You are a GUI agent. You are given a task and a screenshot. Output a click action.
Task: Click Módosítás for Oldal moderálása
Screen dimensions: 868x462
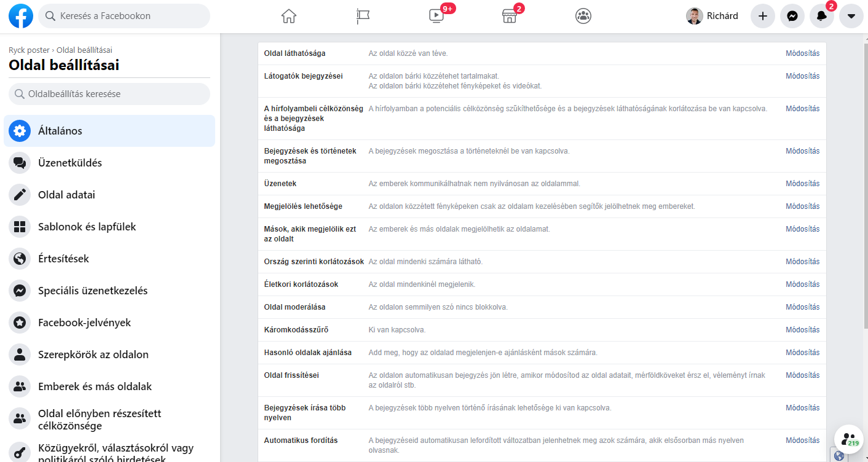pyautogui.click(x=802, y=307)
